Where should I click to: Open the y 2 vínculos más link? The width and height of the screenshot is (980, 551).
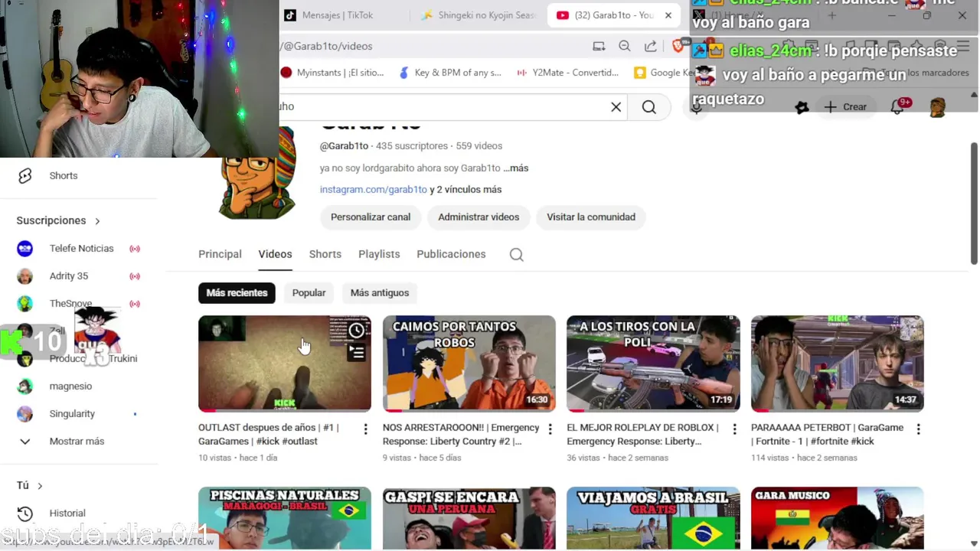tap(465, 190)
